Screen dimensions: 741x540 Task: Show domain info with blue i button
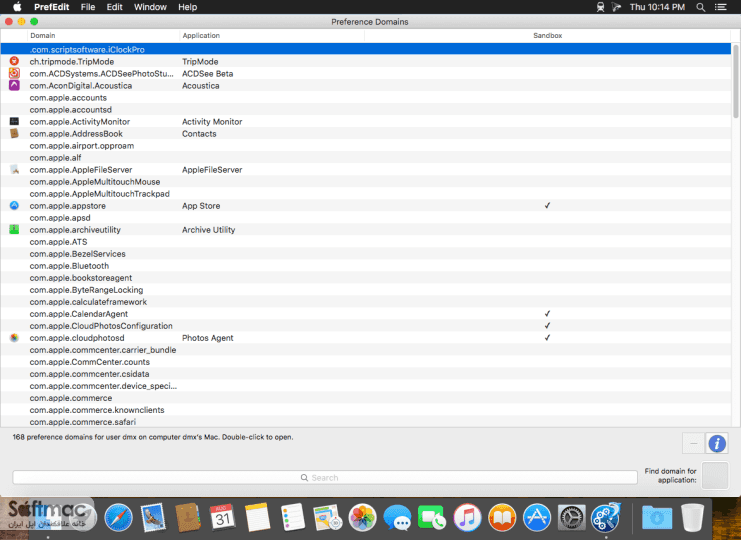coord(717,443)
